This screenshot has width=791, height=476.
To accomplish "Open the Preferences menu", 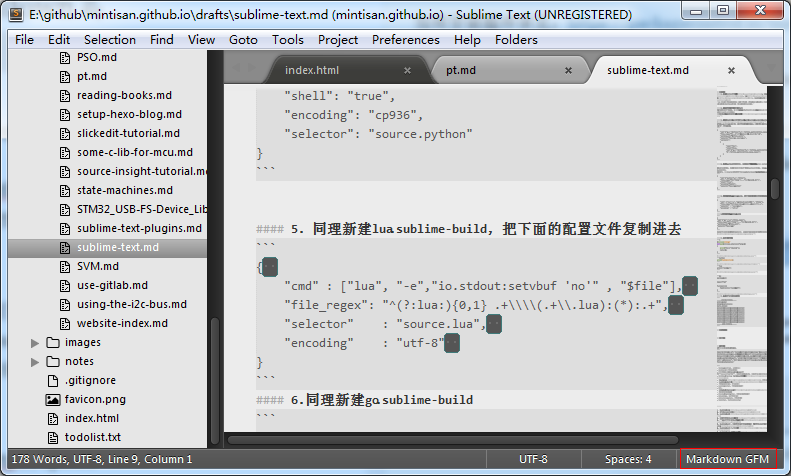I will point(406,40).
